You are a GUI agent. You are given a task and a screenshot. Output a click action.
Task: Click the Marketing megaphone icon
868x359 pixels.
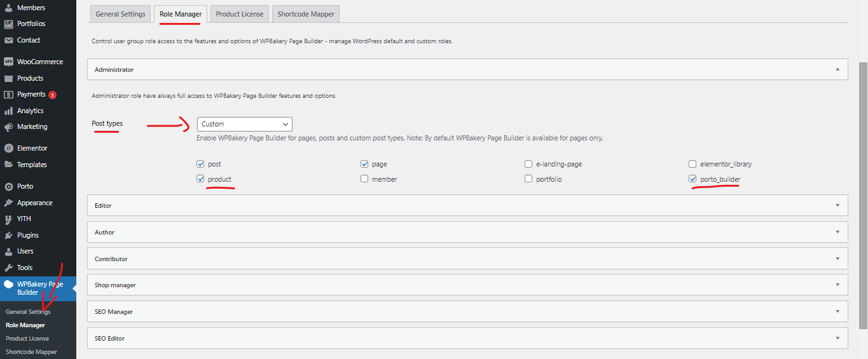9,126
